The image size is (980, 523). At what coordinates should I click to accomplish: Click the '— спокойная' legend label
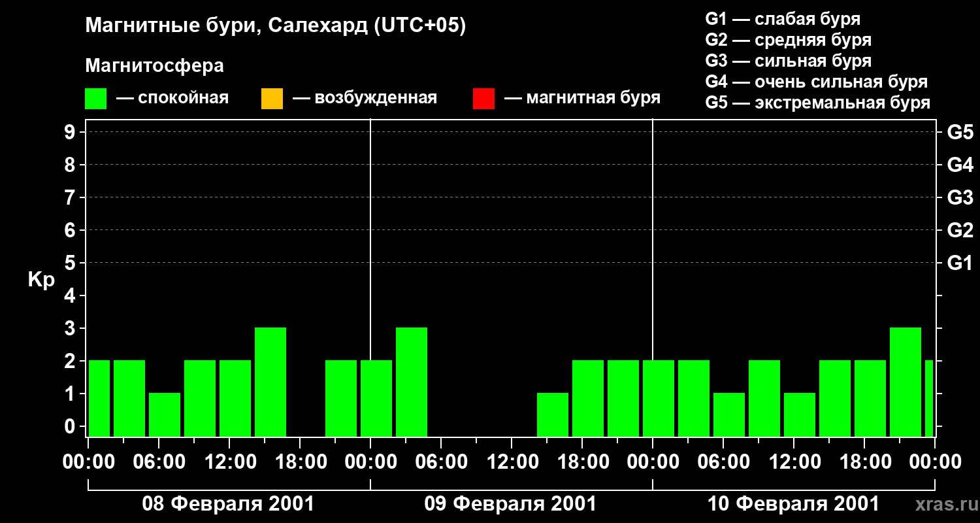point(172,98)
